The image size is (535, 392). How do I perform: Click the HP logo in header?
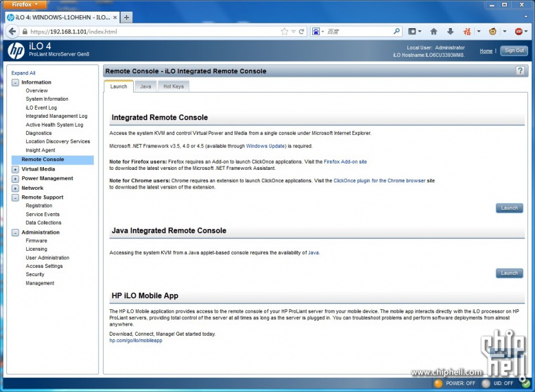pos(16,51)
